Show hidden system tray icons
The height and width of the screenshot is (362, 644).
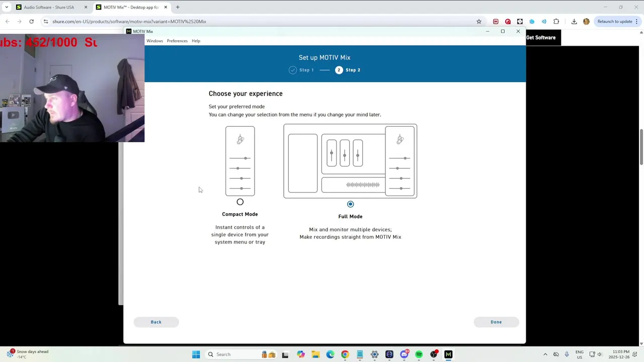click(545, 354)
